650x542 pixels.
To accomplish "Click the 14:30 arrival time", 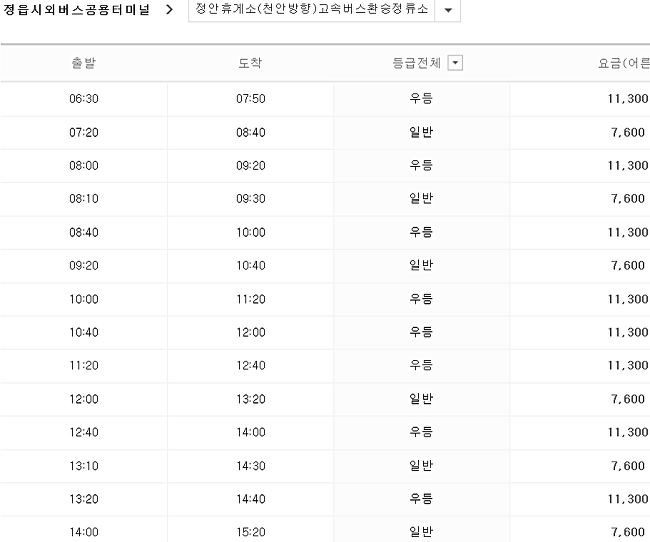I will pos(251,466).
